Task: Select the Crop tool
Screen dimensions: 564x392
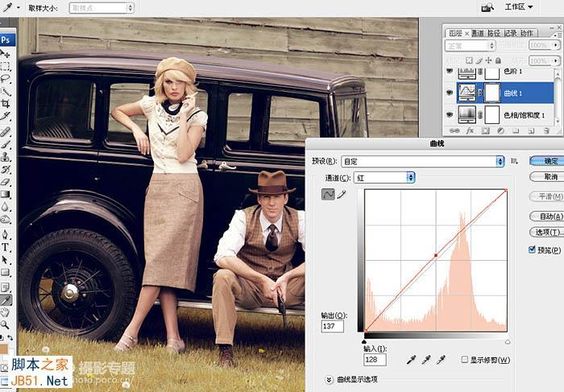Action: click(6, 104)
